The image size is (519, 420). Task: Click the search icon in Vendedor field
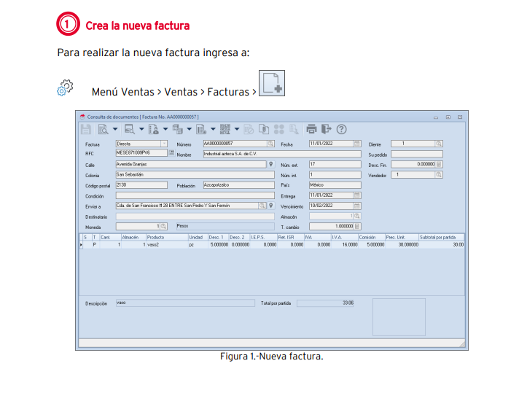(x=439, y=175)
